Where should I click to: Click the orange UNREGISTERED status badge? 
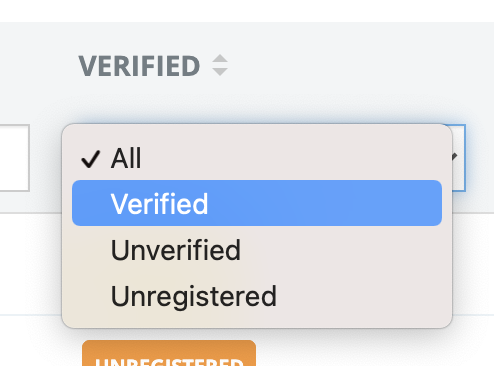(x=169, y=353)
